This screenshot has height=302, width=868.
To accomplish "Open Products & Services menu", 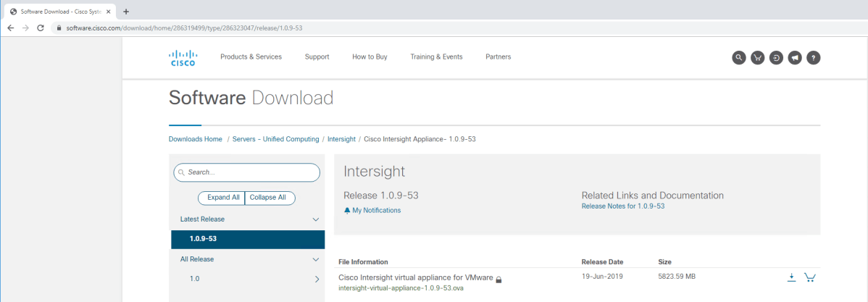I will point(251,57).
